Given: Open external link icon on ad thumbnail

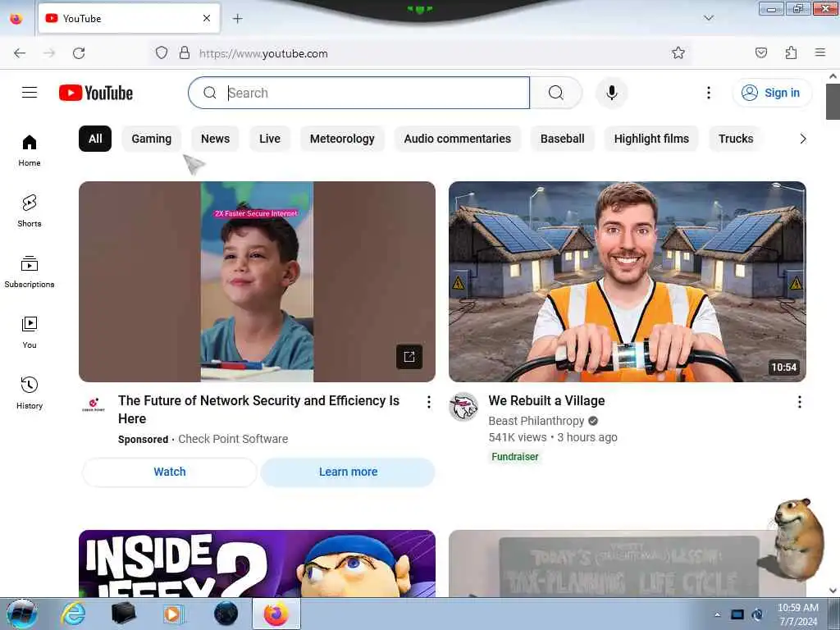Looking at the screenshot, I should [x=409, y=357].
